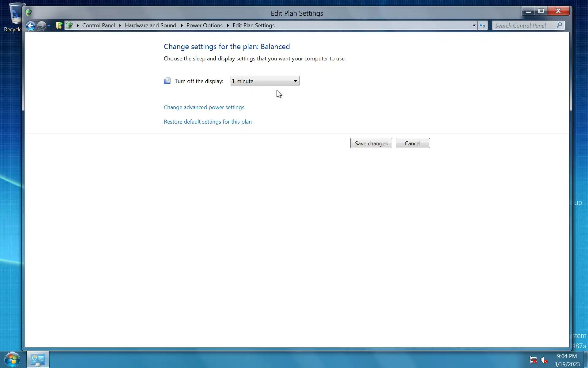Click the Forward navigation arrow
Image resolution: width=588 pixels, height=368 pixels.
pyautogui.click(x=41, y=25)
